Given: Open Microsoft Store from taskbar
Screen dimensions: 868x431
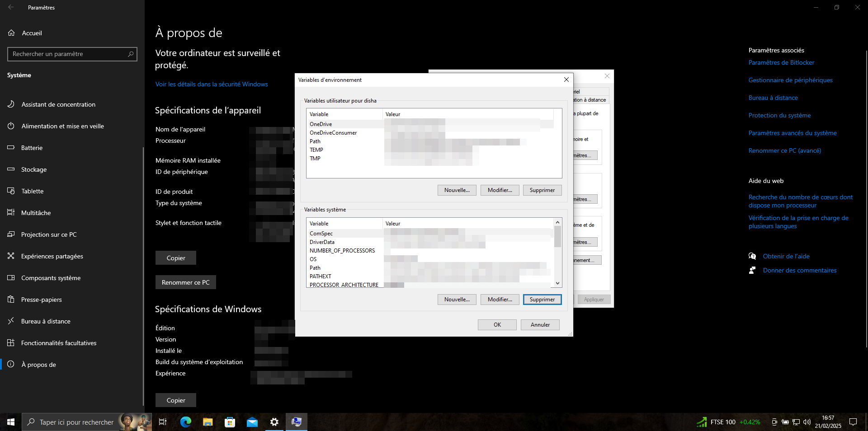Looking at the screenshot, I should click(x=230, y=422).
